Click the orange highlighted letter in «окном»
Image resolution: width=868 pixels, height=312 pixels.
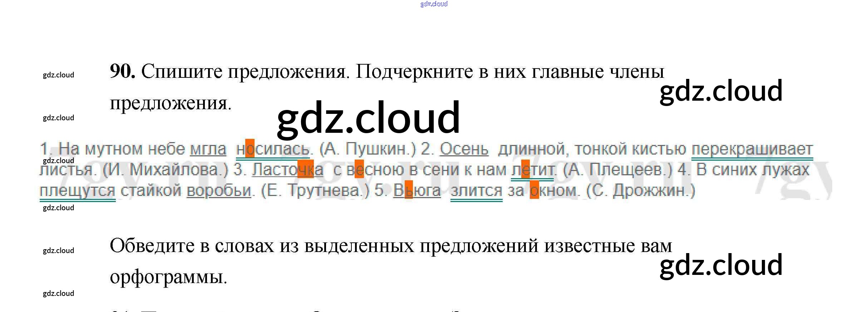534,190
